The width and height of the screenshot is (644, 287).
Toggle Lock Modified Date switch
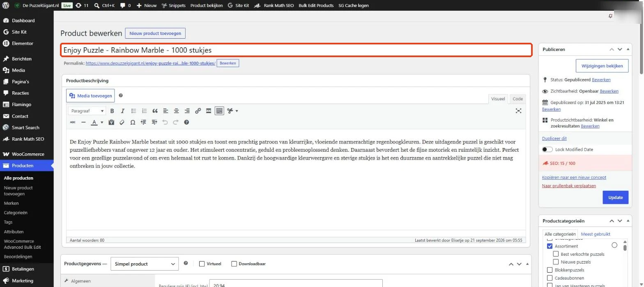coord(547,150)
